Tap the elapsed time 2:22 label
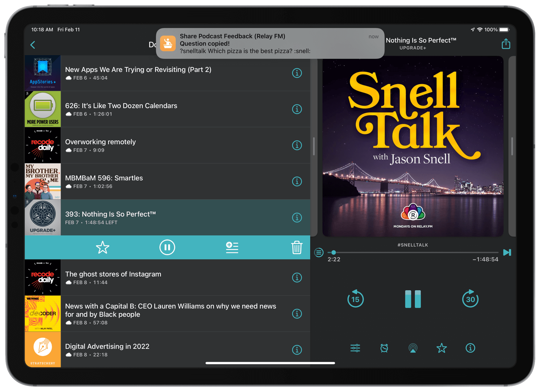 click(x=334, y=259)
